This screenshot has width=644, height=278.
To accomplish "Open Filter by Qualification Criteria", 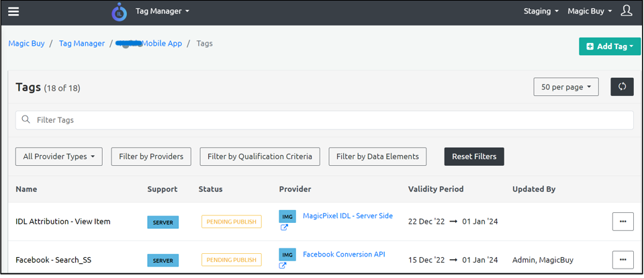I will click(260, 156).
